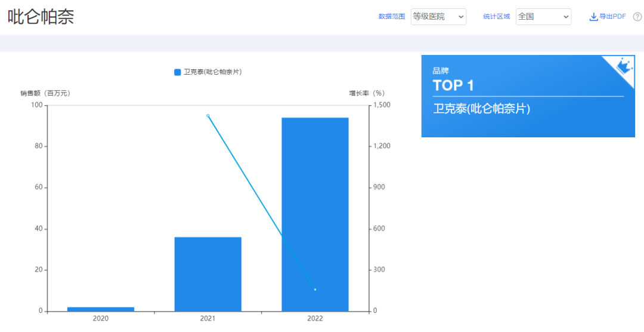Open the 数据范围 dropdown showing 等级医院

[x=438, y=17]
